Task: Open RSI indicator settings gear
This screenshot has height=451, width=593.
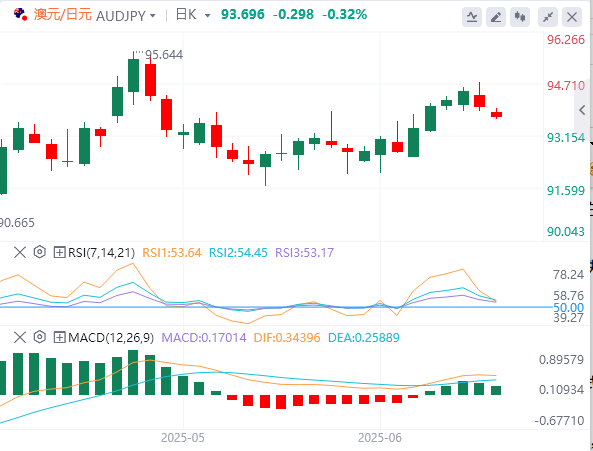Action: (x=40, y=252)
